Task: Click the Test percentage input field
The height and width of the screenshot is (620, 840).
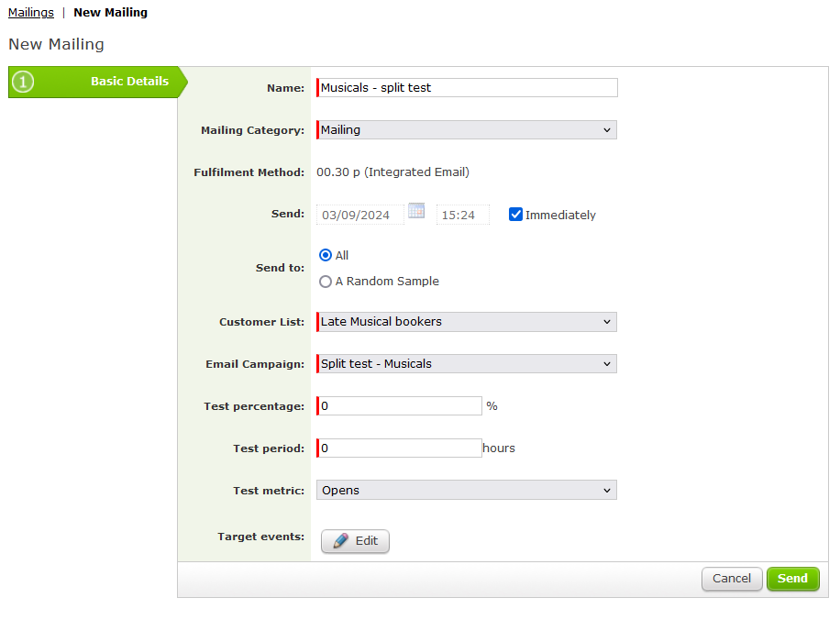Action: tap(399, 406)
